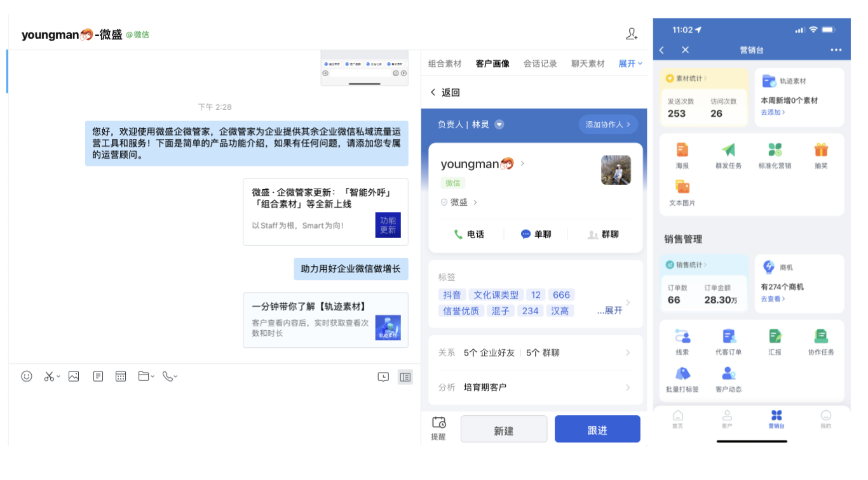Toggle the sidebar panel icon
The image size is (868, 480).
pyautogui.click(x=405, y=377)
